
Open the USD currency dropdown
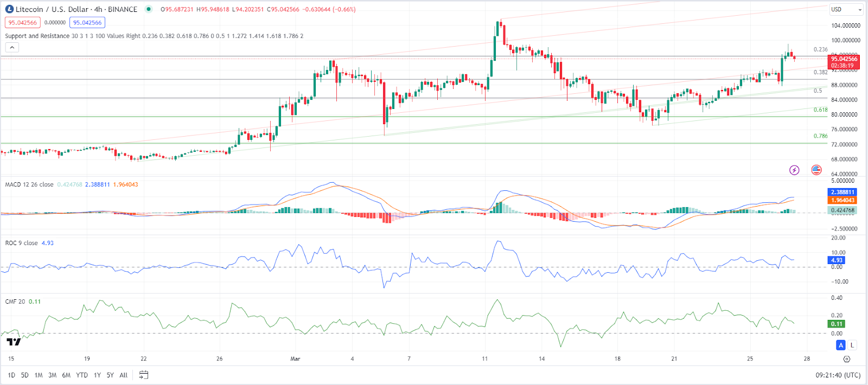click(x=846, y=9)
